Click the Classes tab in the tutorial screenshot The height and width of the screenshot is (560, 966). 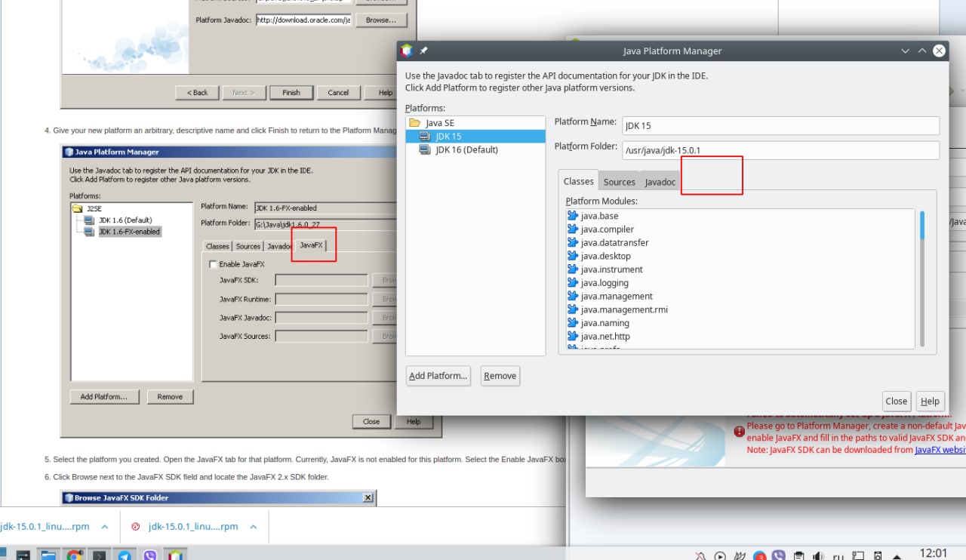[x=217, y=246]
